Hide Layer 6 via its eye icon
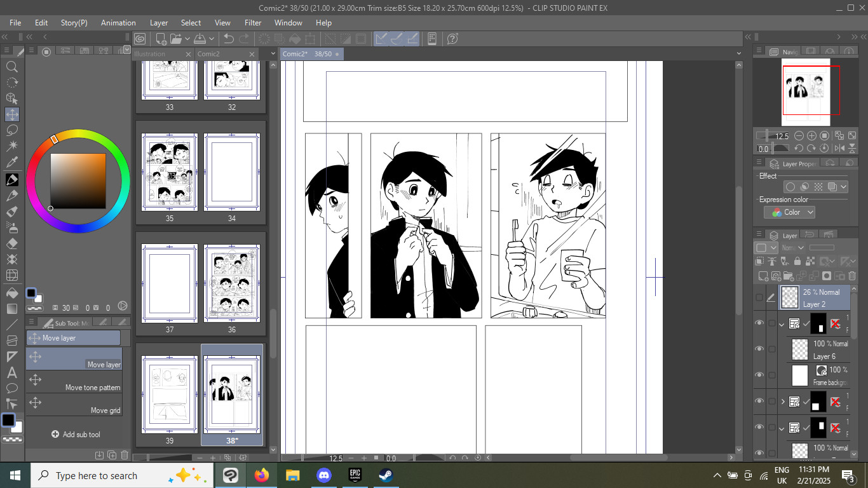 [x=759, y=349]
